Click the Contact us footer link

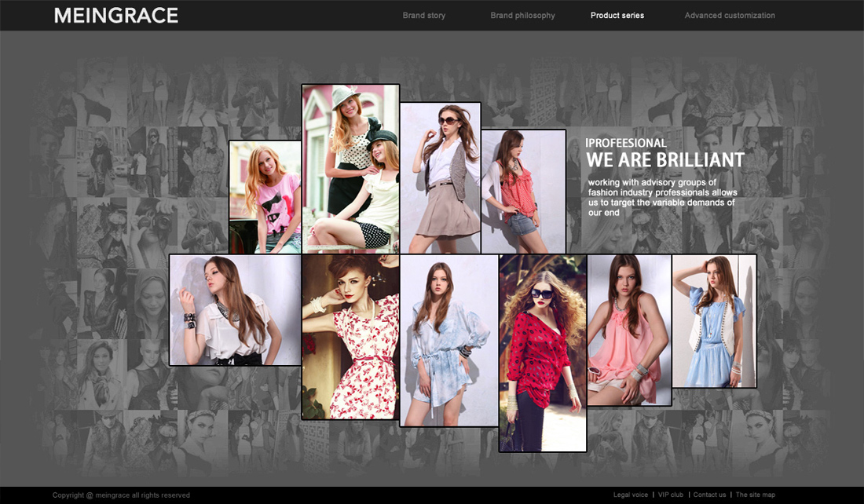coord(709,495)
